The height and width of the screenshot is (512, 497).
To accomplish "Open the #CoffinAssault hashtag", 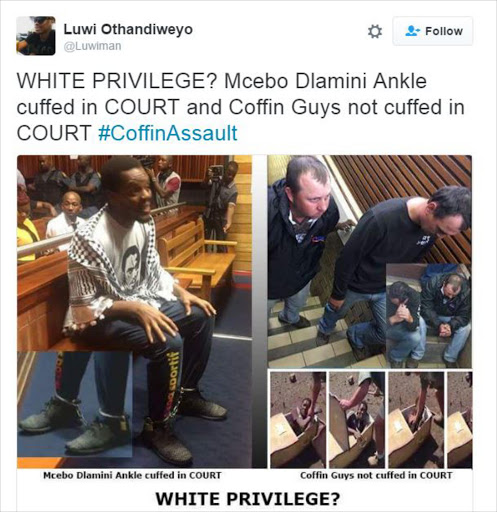I will click(x=168, y=133).
